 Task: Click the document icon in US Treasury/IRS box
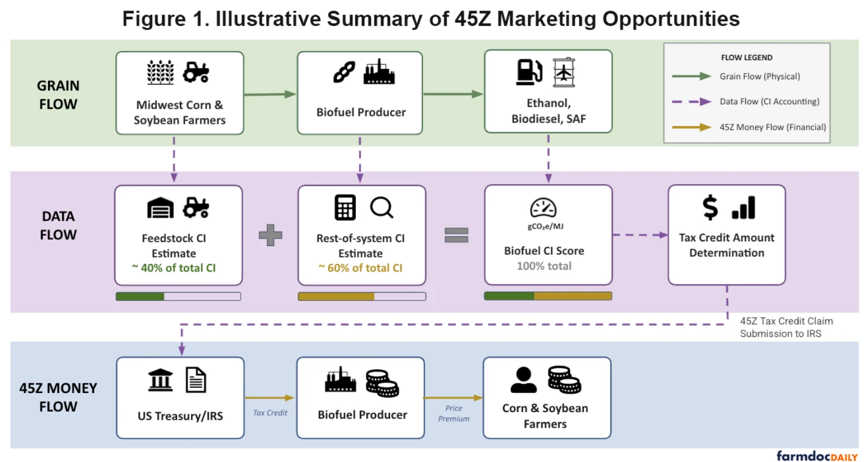tap(196, 380)
